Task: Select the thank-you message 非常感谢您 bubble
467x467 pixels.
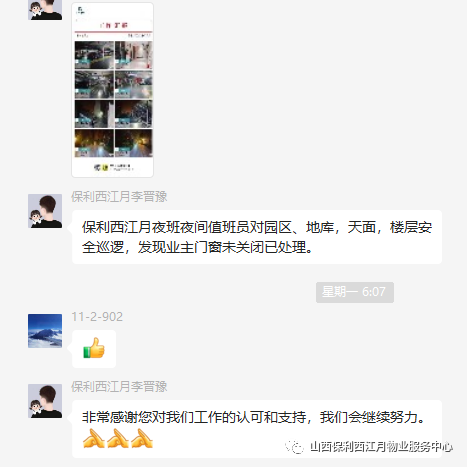Action: (257, 429)
